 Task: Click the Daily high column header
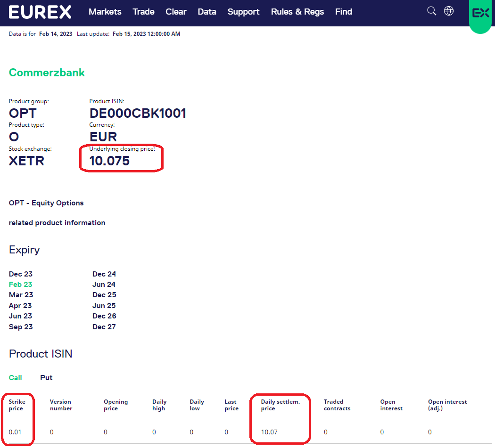tap(159, 405)
